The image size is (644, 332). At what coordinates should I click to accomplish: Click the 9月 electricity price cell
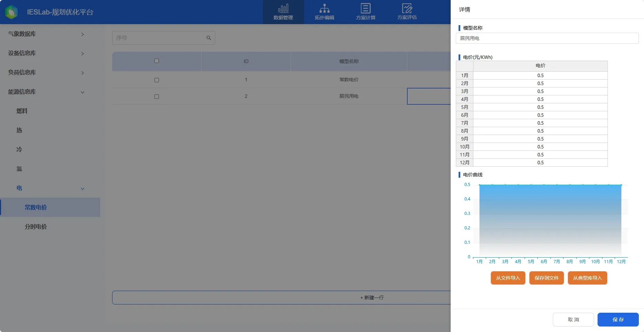[x=540, y=139]
